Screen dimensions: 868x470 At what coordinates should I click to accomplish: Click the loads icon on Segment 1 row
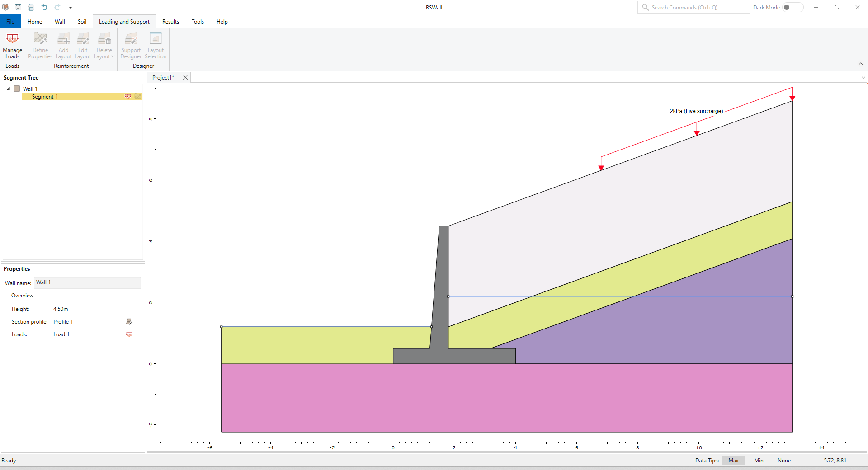tap(128, 96)
